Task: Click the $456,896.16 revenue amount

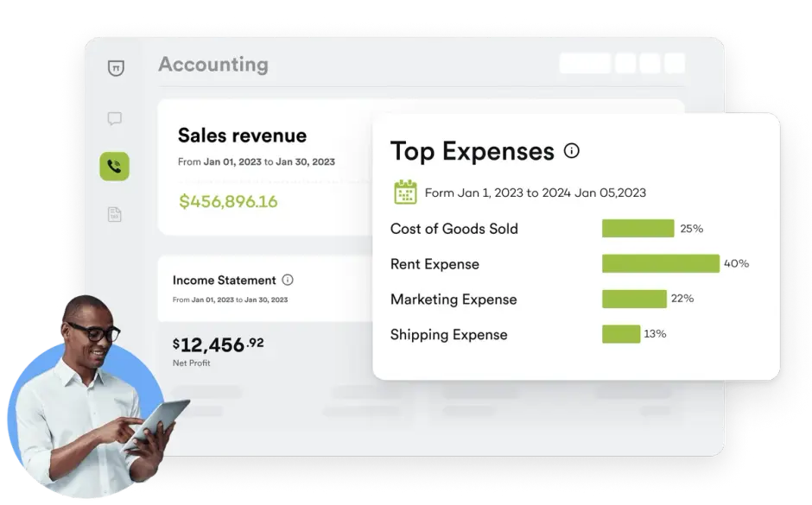Action: (228, 201)
